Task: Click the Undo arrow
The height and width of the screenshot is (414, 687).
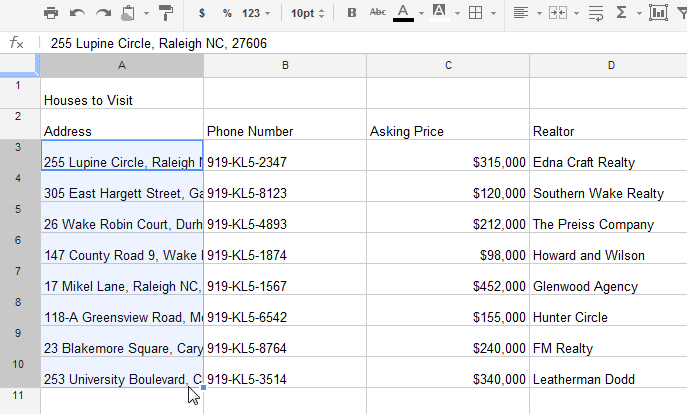Action: tap(77, 13)
